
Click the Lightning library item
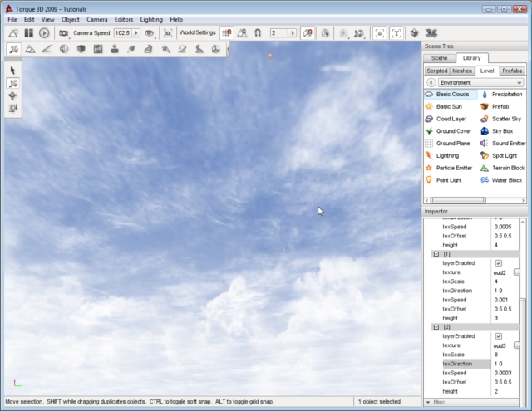(447, 155)
